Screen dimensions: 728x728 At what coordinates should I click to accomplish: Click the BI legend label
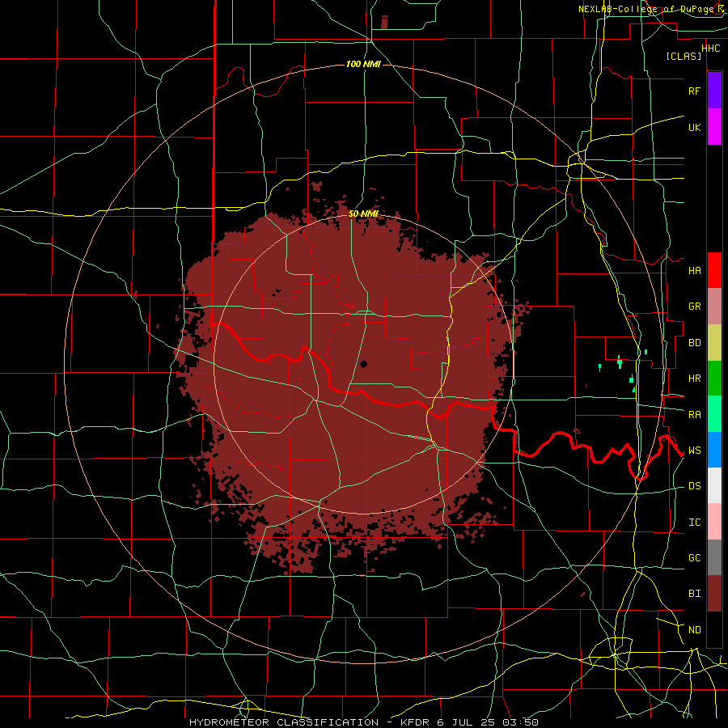pyautogui.click(x=694, y=594)
